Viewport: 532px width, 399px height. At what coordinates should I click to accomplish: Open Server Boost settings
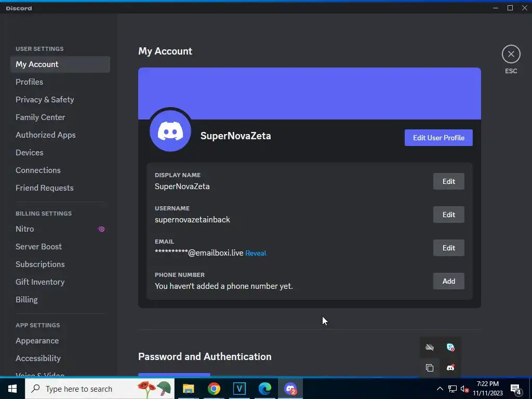[60, 247]
